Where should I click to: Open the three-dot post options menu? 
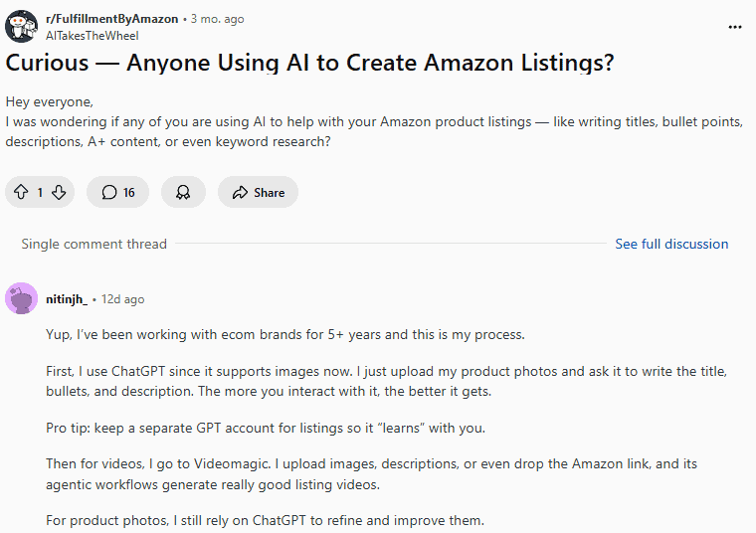[735, 26]
